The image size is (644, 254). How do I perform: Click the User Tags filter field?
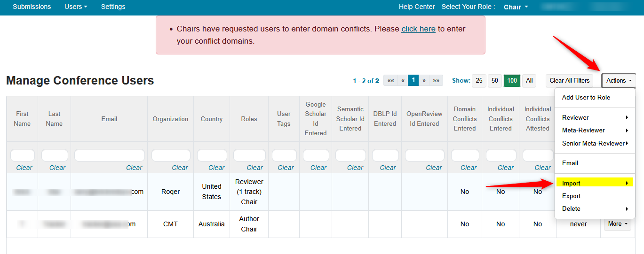pos(284,155)
